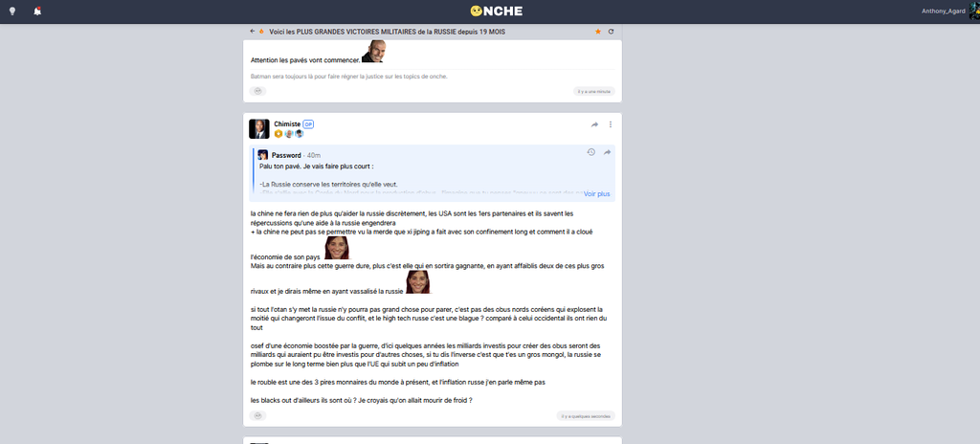Viewport: 980px width, 444px height.
Task: Click the topic title about Russian victories
Action: 387,32
